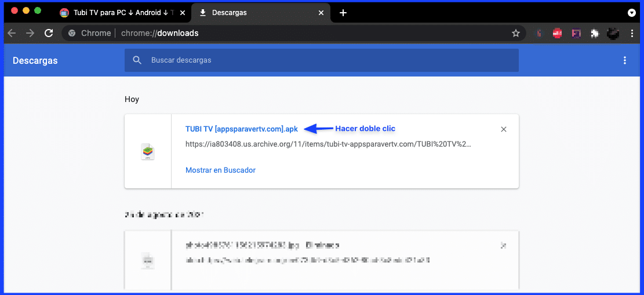Screen dimensions: 644x295
Task: Click Mostrar en Buscador
Action: click(x=220, y=170)
